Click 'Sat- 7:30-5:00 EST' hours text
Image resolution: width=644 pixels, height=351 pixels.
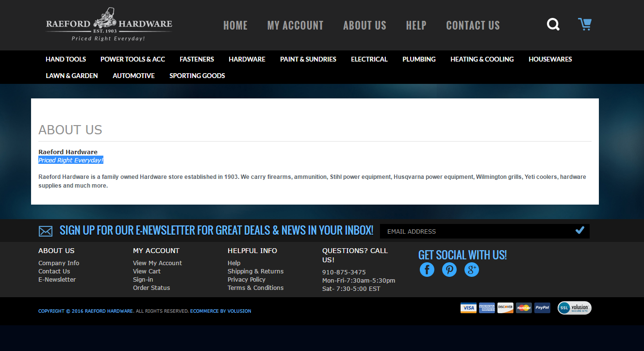coord(351,289)
